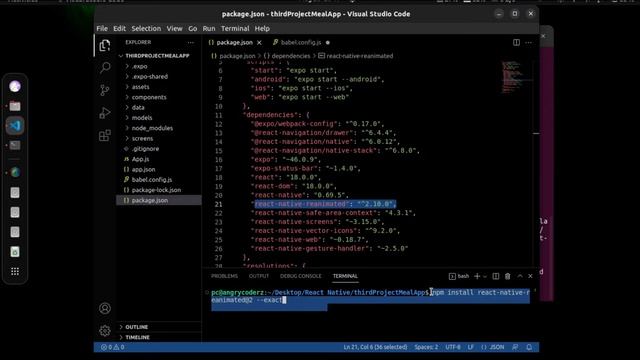Click the Explorer more actions ellipsis
The height and width of the screenshot is (360, 640).
(191, 42)
